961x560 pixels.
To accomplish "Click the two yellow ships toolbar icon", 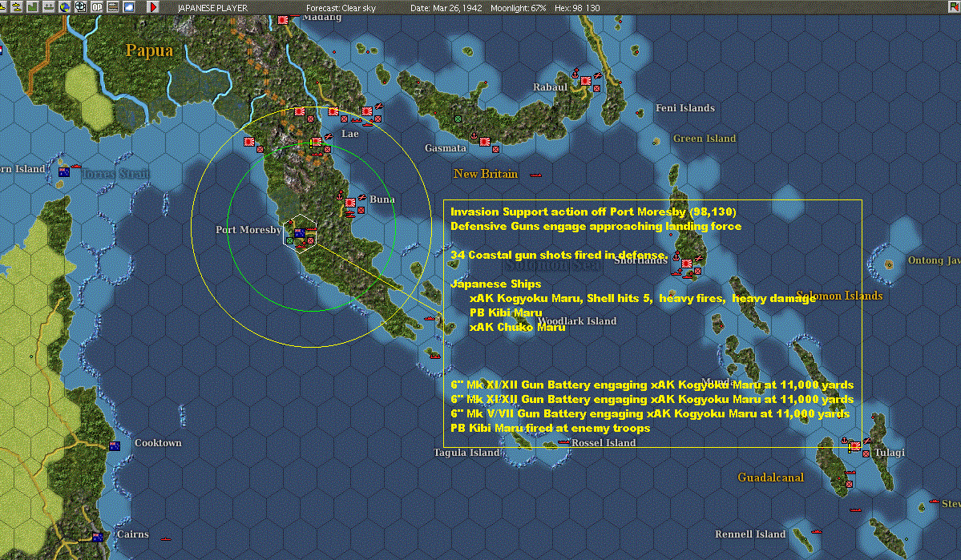I will 17,7.
